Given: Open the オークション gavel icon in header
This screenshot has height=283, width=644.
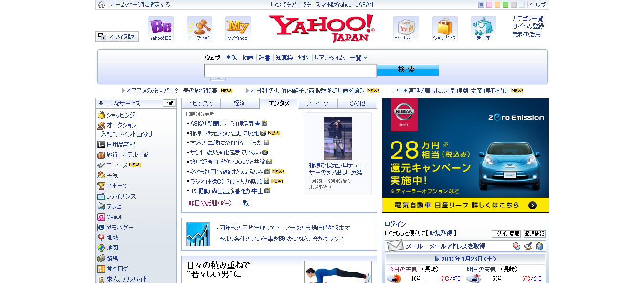Looking at the screenshot, I should pyautogui.click(x=200, y=29).
